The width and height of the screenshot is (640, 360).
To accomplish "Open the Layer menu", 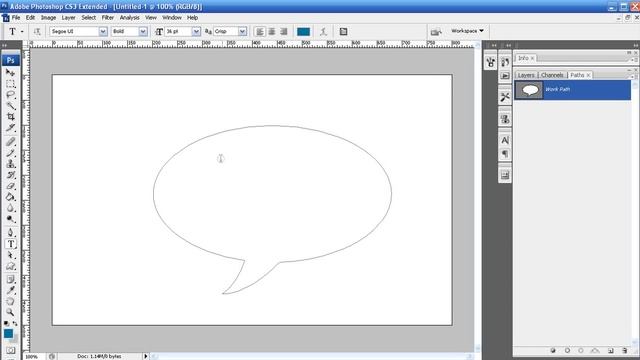I will (x=69, y=18).
